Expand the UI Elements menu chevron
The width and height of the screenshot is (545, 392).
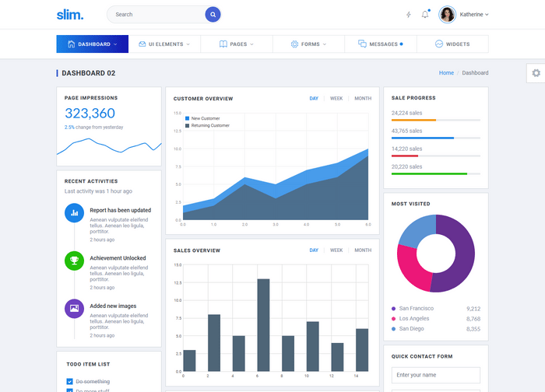(x=188, y=44)
